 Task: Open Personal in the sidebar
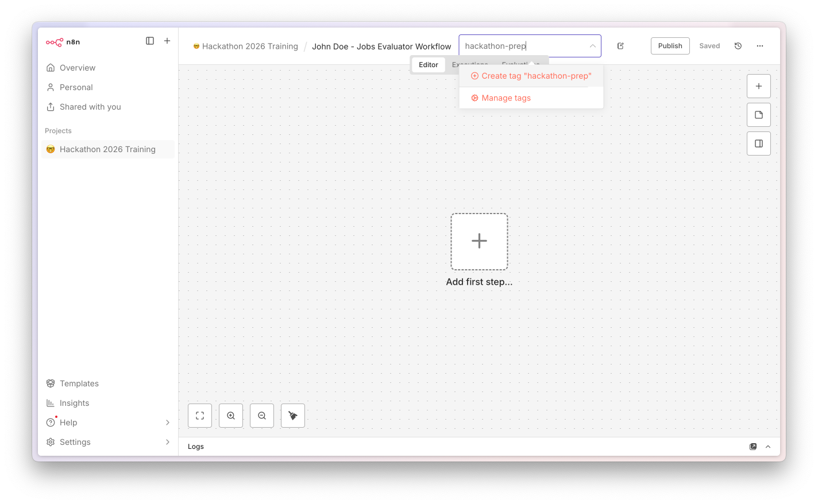point(108,87)
